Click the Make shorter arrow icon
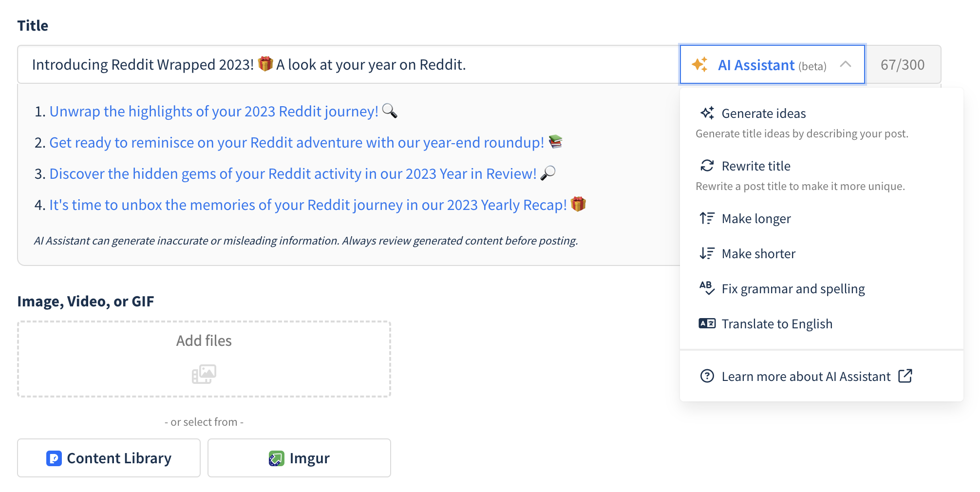 (707, 253)
